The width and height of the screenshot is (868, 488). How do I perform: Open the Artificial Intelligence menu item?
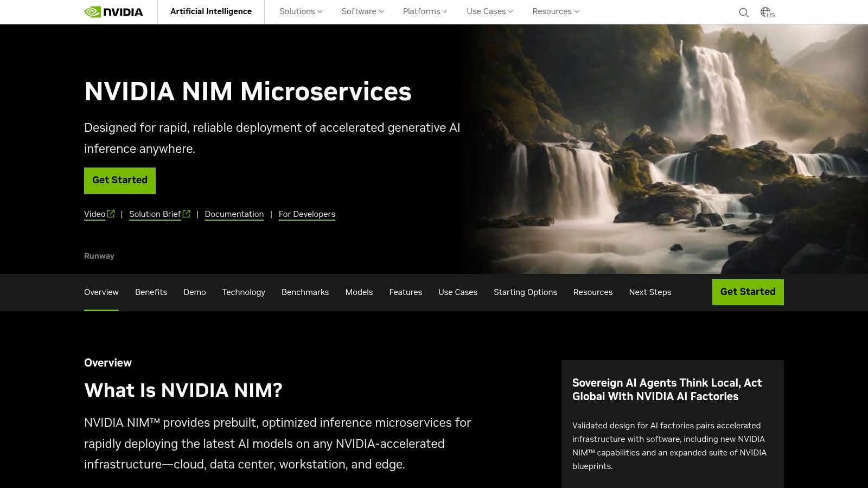(211, 11)
